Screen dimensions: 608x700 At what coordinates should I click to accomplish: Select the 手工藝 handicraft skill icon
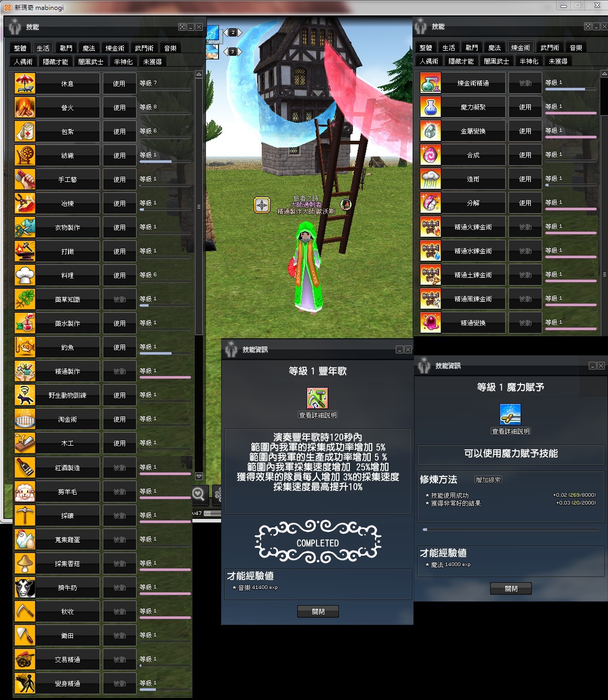coord(25,179)
